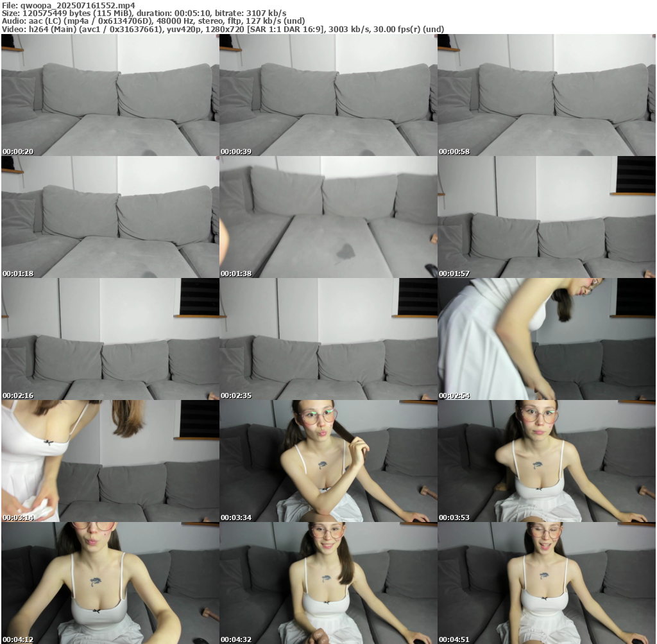Click the thumbnail stamped 00:04:12
657x644 pixels.
point(110,583)
